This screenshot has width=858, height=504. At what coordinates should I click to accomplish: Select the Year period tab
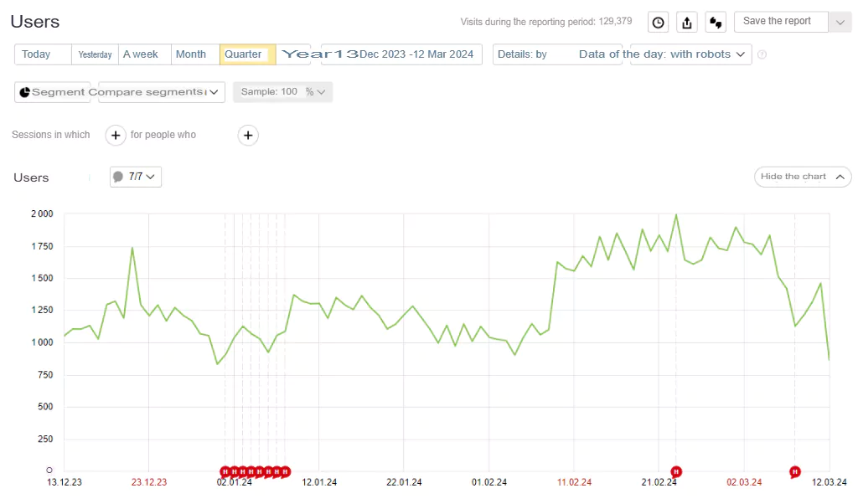pos(293,54)
